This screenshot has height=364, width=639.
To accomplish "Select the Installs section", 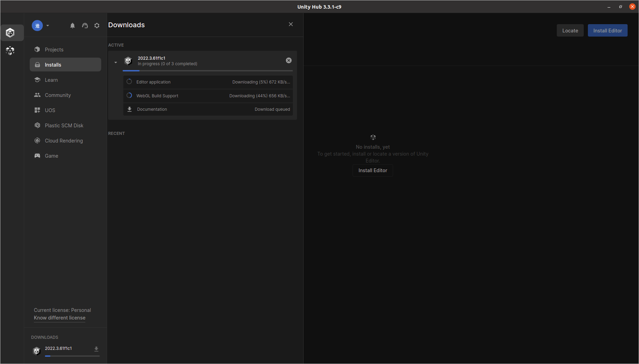I will click(x=65, y=65).
